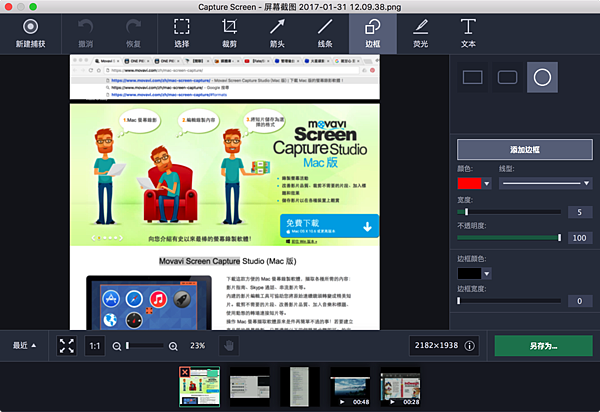Select the 选择 selection tool
The image size is (600, 412).
pos(181,34)
